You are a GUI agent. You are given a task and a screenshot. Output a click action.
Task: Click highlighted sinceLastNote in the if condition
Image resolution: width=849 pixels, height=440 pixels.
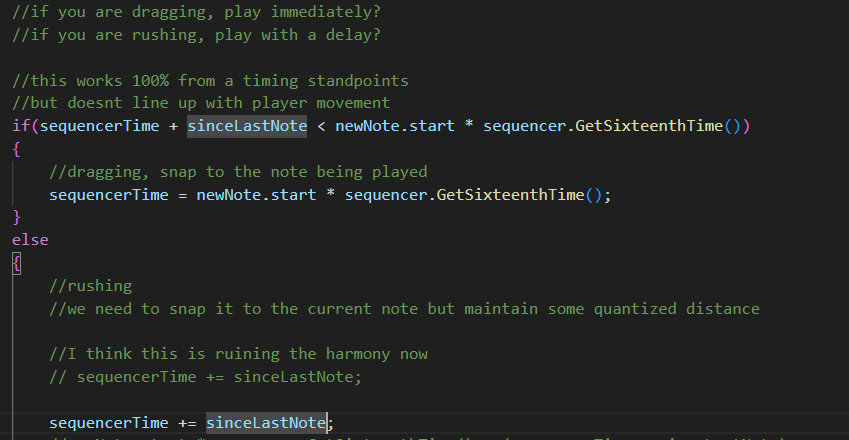pyautogui.click(x=246, y=126)
